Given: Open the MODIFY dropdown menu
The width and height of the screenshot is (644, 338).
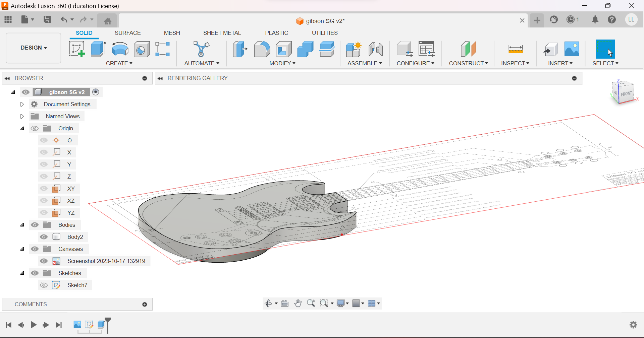Looking at the screenshot, I should (282, 63).
